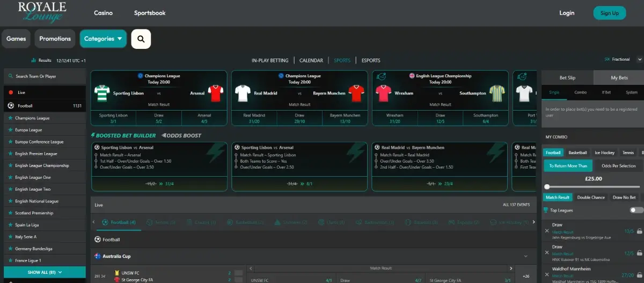The height and width of the screenshot is (283, 644).
Task: Expand the top-right collapse chevron
Action: pyautogui.click(x=640, y=60)
